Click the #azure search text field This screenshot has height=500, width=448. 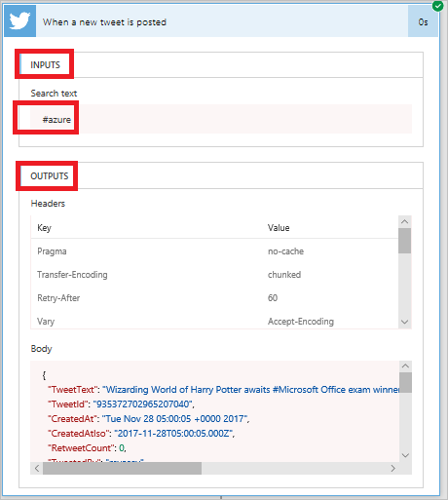click(221, 119)
